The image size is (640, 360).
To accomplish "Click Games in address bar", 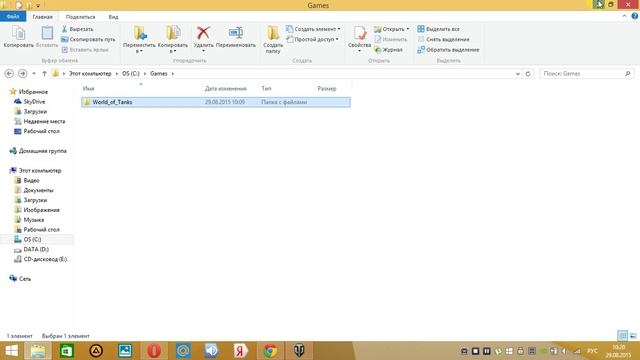I will coord(159,73).
